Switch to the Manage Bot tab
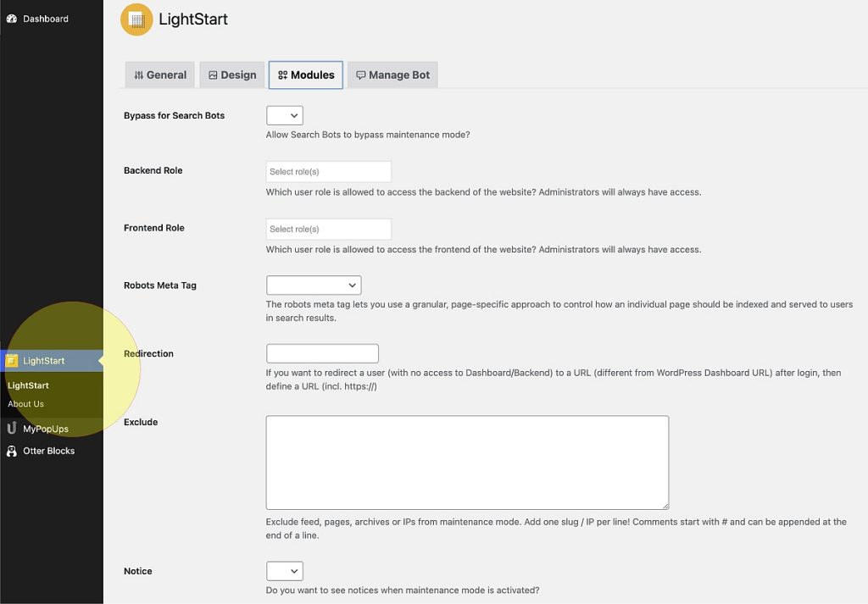This screenshot has width=868, height=604. [392, 75]
